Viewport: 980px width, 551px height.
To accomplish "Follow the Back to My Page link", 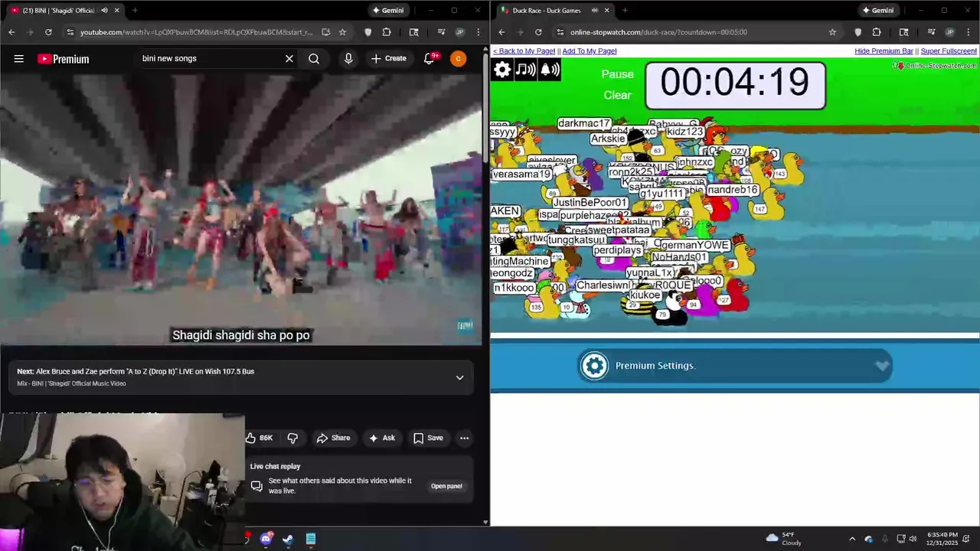I will coord(524,51).
